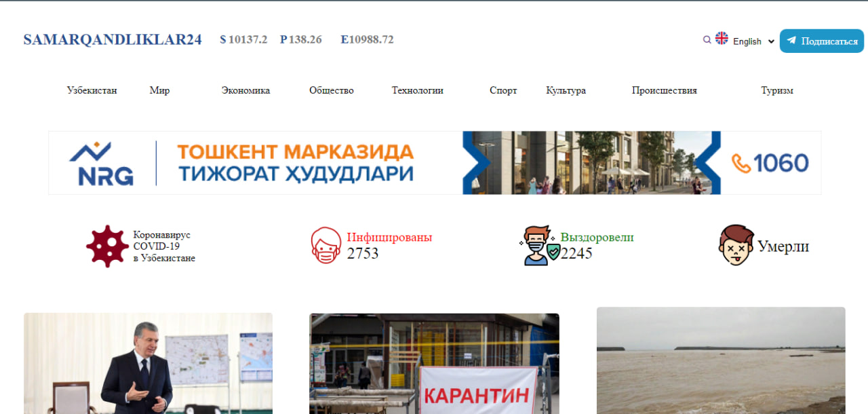
Task: Open the КАРАНТИН news article thumbnail
Action: tap(434, 363)
